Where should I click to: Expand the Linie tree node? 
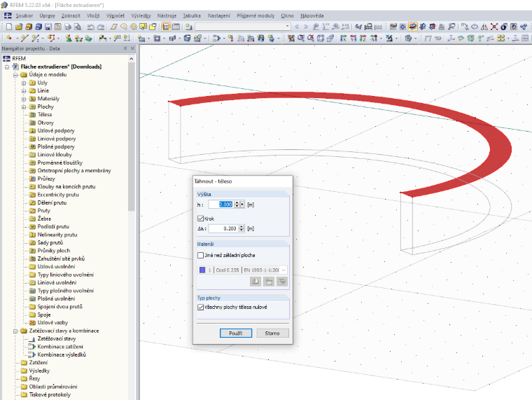24,90
